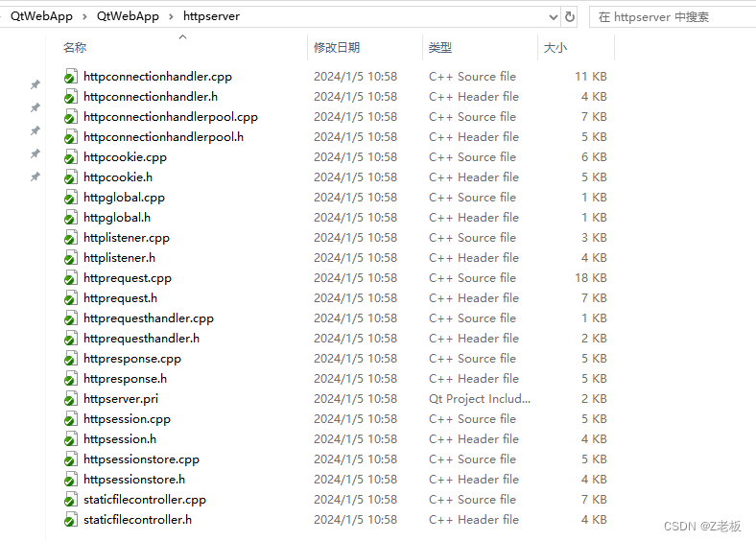
Task: Click the httprequesthandler.cpp file icon
Action: 71,318
